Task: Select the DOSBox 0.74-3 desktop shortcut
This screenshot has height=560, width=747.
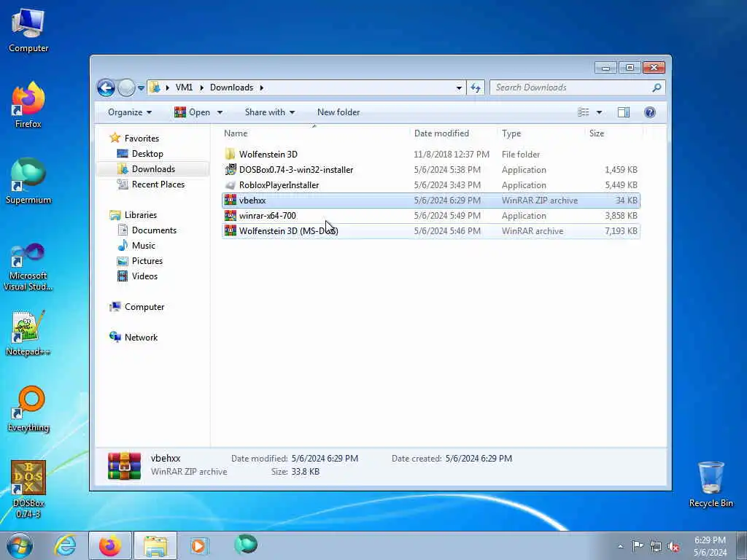Action: [28, 489]
